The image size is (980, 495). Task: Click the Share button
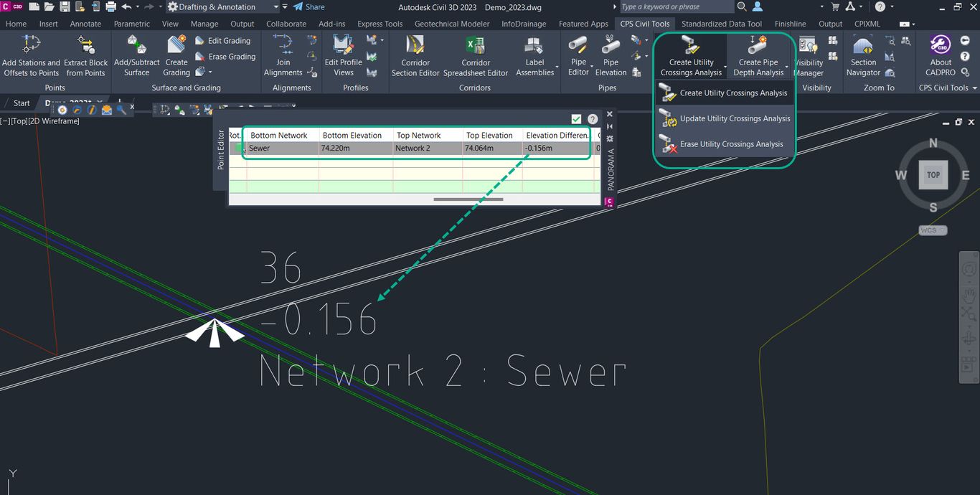pos(308,7)
